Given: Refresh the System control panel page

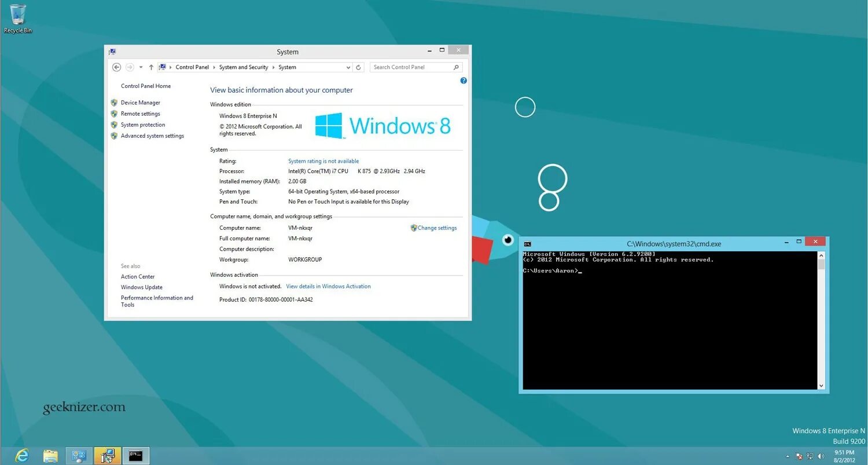Looking at the screenshot, I should (x=359, y=67).
